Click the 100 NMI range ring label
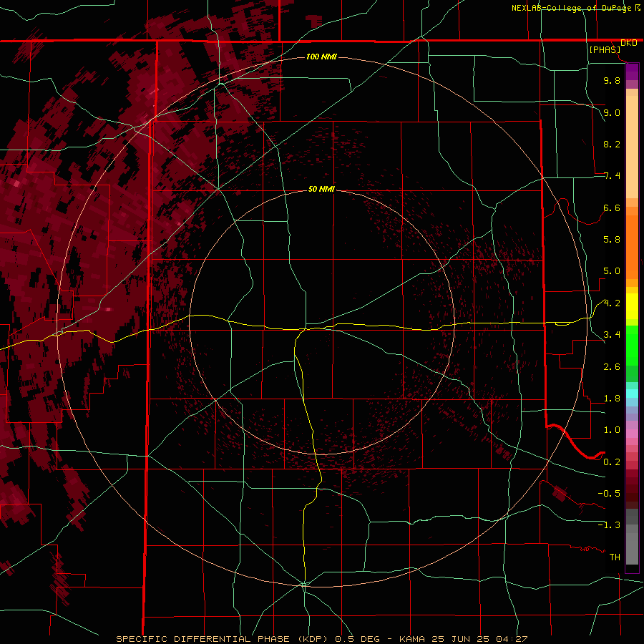The height and width of the screenshot is (644, 644). (321, 57)
